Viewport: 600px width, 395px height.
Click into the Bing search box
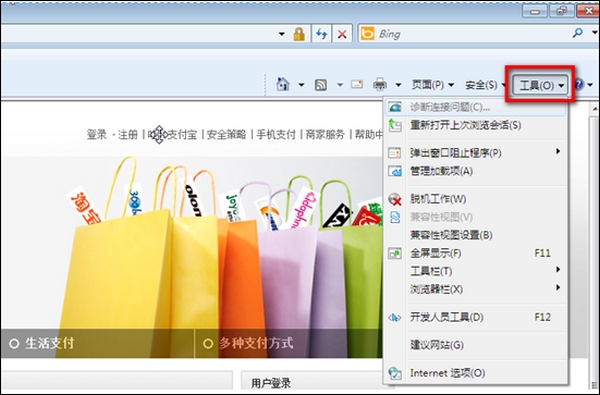click(473, 34)
